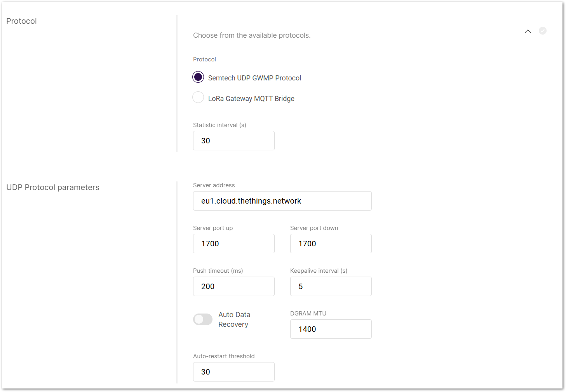The height and width of the screenshot is (392, 566).
Task: Select the Semtech UDP GWMP Protocol option
Action: [x=198, y=77]
